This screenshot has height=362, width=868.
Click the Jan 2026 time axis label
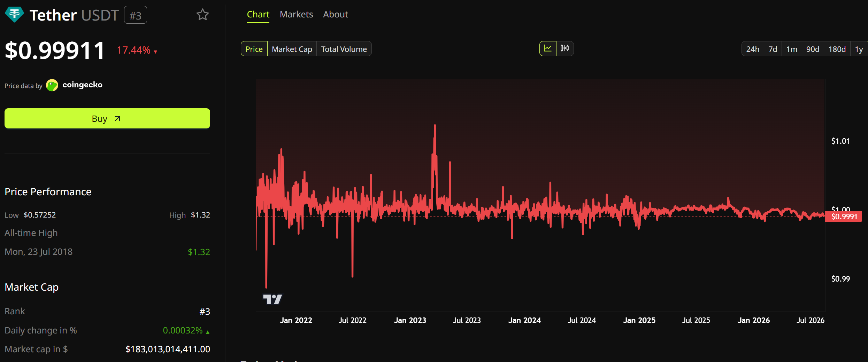click(754, 320)
